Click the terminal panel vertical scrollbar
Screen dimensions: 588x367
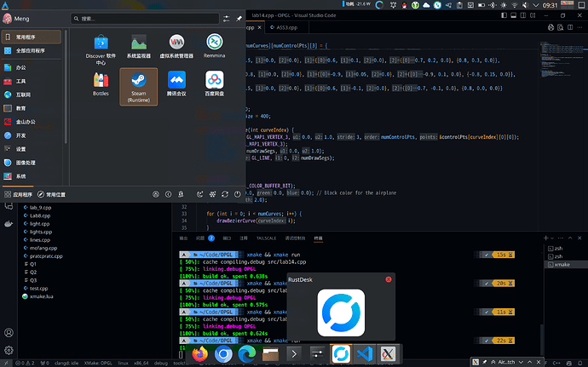[541, 339]
